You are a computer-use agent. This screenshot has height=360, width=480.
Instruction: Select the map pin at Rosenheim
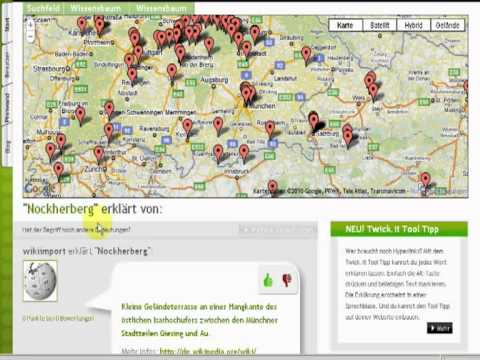(270, 129)
